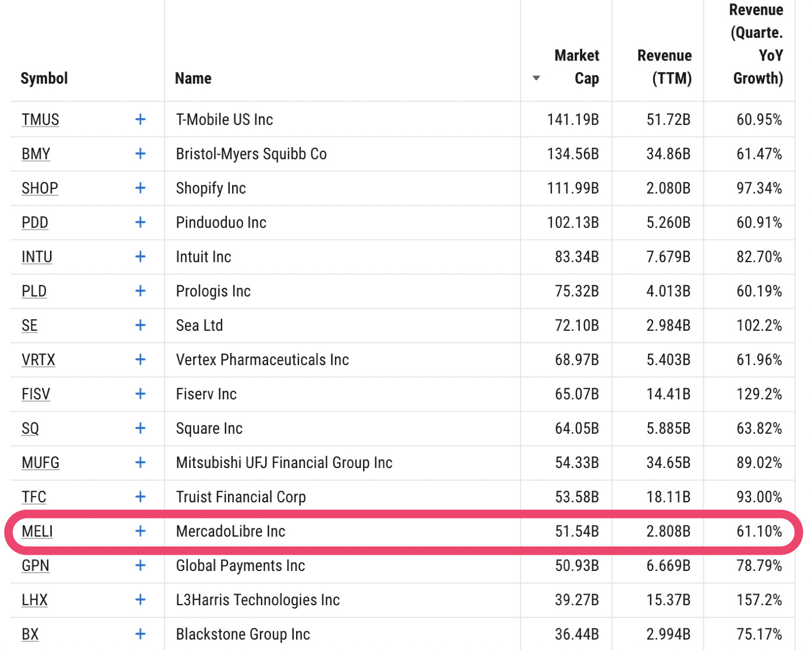The width and height of the screenshot is (812, 650).
Task: Select the Pinduoduo Inc name
Action: pos(221,223)
